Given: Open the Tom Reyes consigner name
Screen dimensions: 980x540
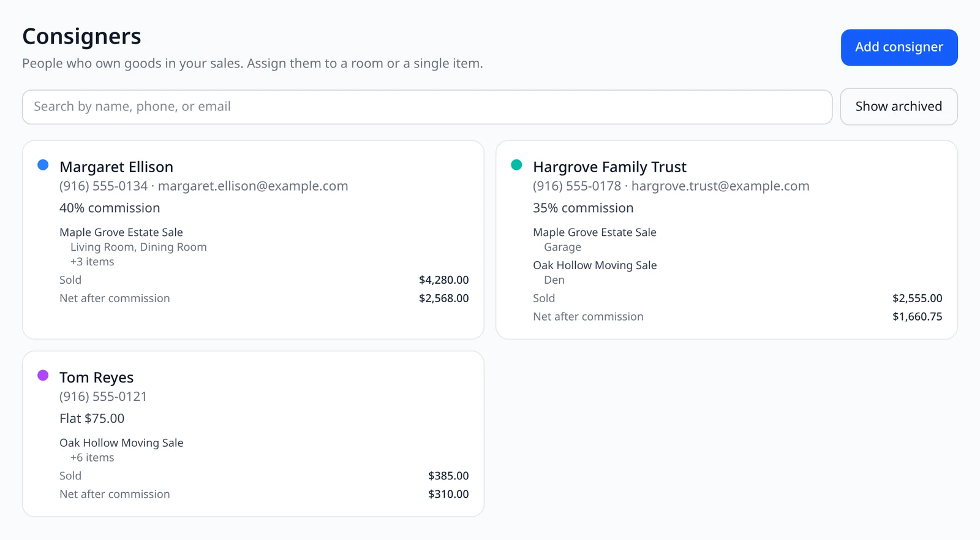Looking at the screenshot, I should click(x=96, y=377).
